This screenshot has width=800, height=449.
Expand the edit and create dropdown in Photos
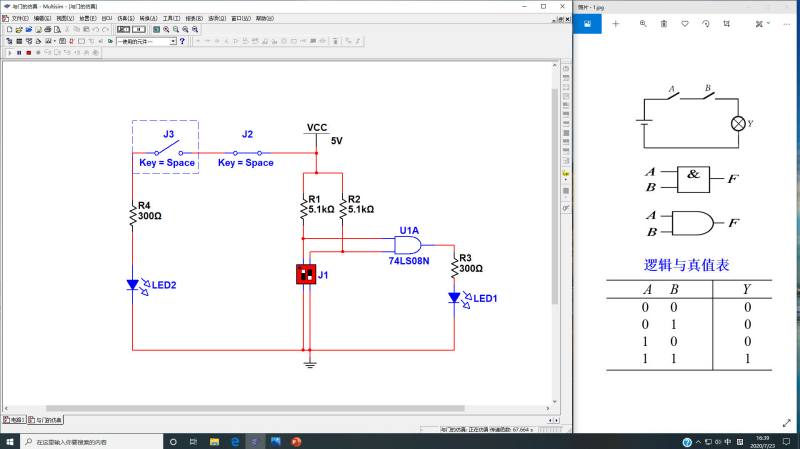click(763, 23)
